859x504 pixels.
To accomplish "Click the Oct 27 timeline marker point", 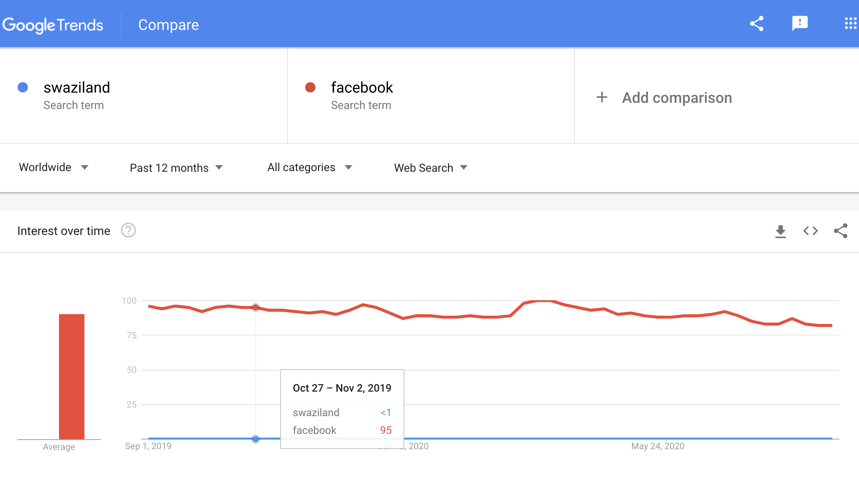I will tap(255, 438).
